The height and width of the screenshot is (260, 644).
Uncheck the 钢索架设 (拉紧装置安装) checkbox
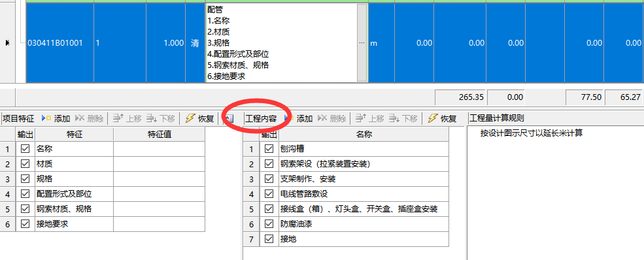point(269,164)
